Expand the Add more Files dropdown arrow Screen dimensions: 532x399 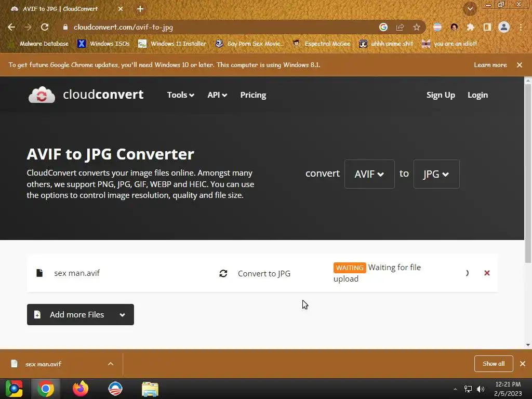(x=123, y=315)
